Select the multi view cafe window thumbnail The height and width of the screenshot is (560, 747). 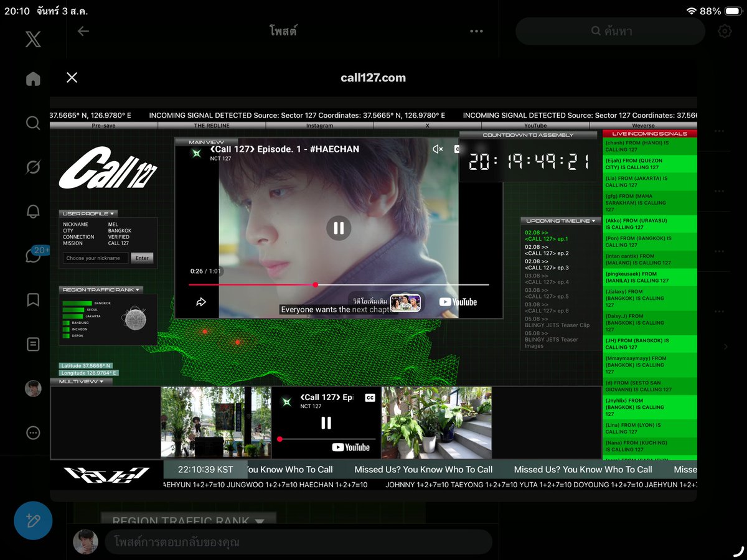pos(216,422)
